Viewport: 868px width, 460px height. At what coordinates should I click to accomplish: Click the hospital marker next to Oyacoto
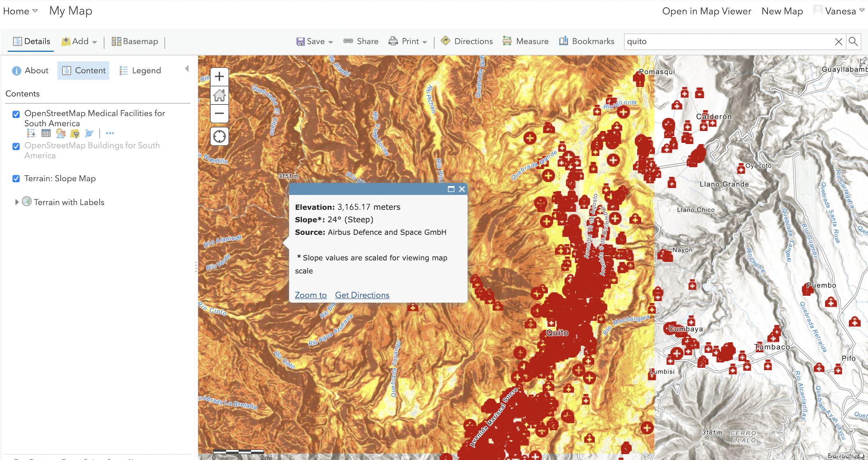click(x=741, y=169)
